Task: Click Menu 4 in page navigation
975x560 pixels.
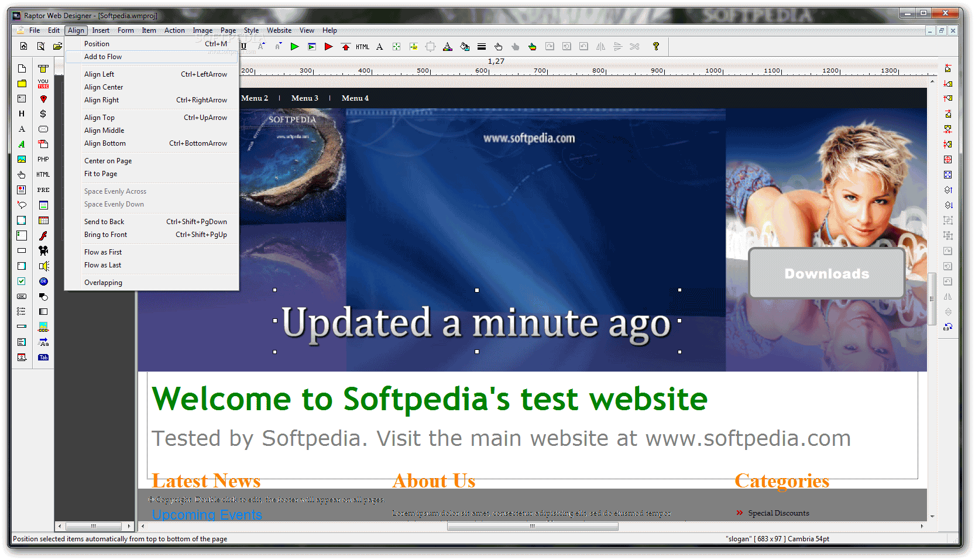Action: coord(355,98)
